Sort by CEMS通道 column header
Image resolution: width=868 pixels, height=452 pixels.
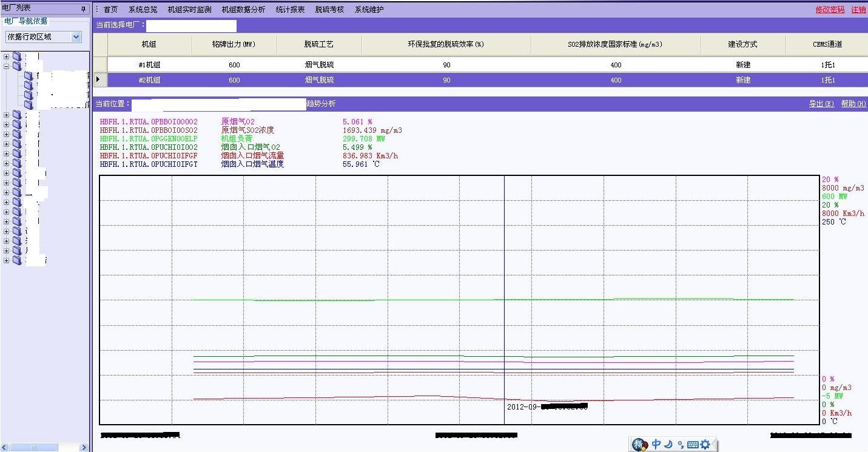(x=827, y=44)
